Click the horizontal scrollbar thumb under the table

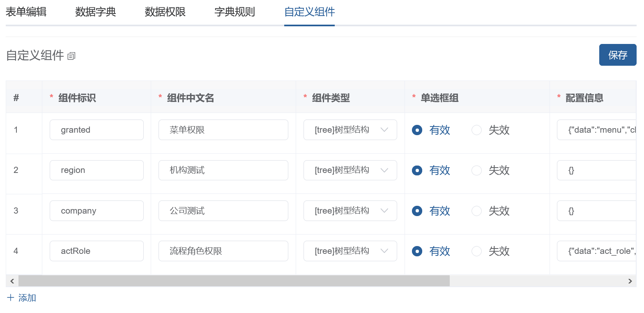[x=234, y=281]
